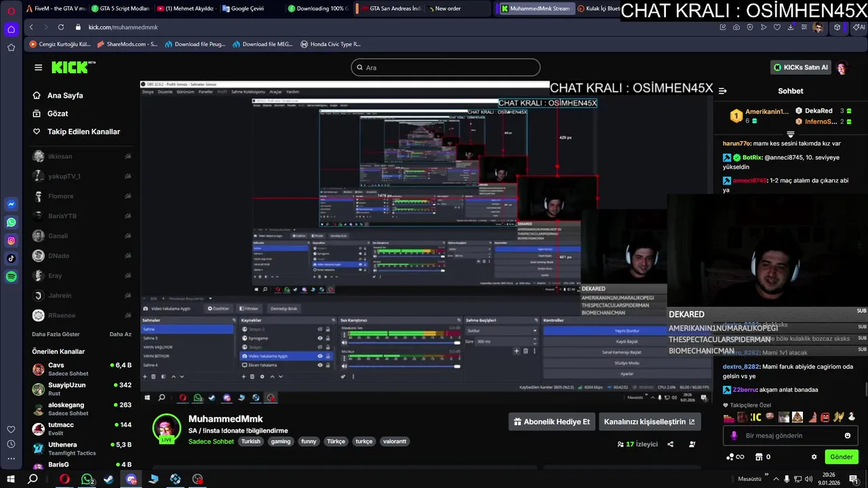
Task: Expand the chat leaderboard chevron
Action: (x=791, y=135)
